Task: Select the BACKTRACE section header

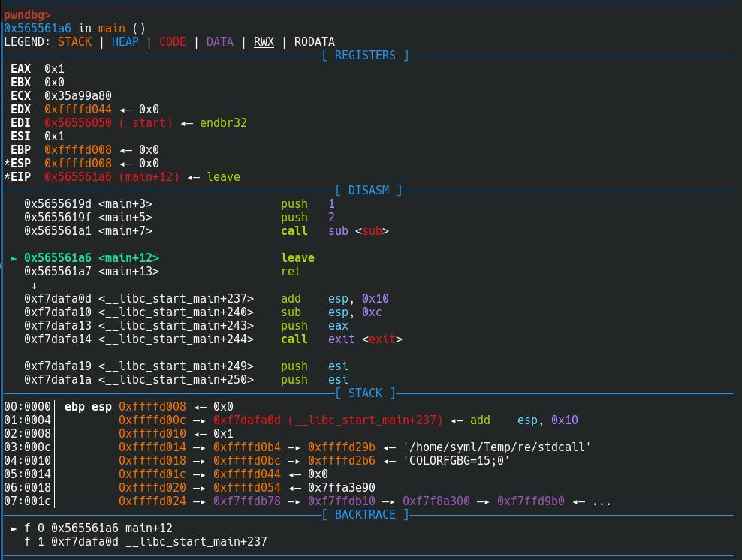Action: click(365, 515)
